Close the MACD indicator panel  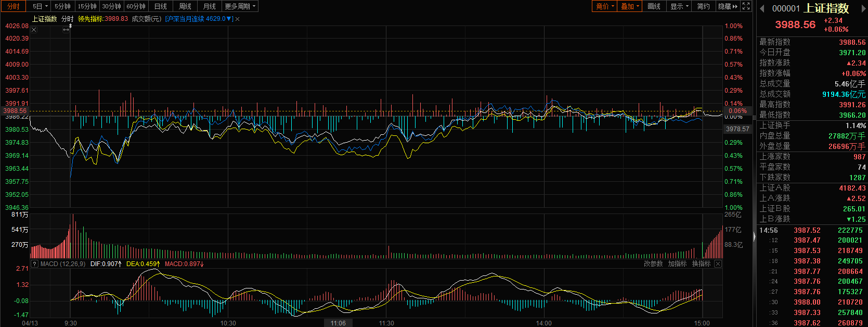[718, 264]
